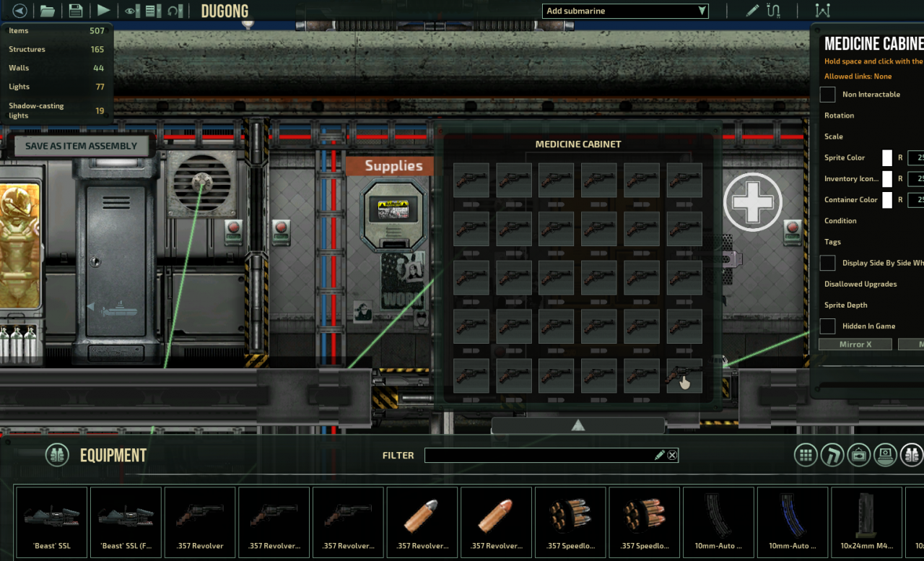Select the 'Beast' SSL item thumbnail
Image resolution: width=924 pixels, height=561 pixels.
51,522
